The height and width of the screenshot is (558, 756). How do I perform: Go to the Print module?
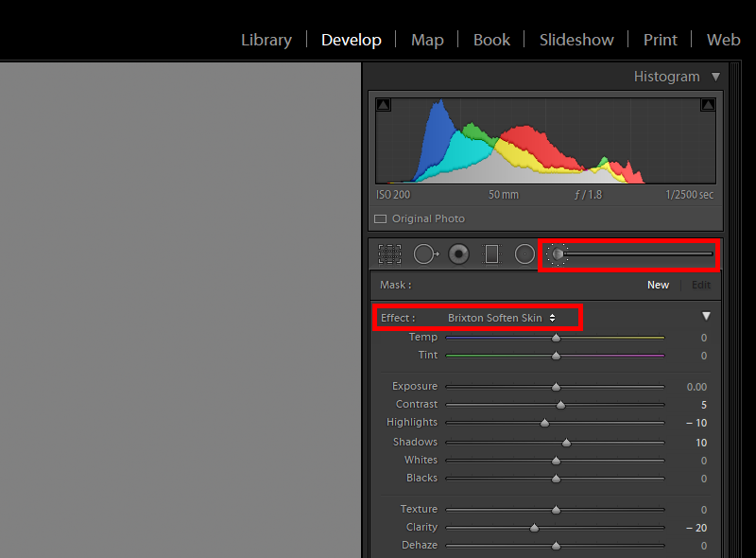point(660,40)
